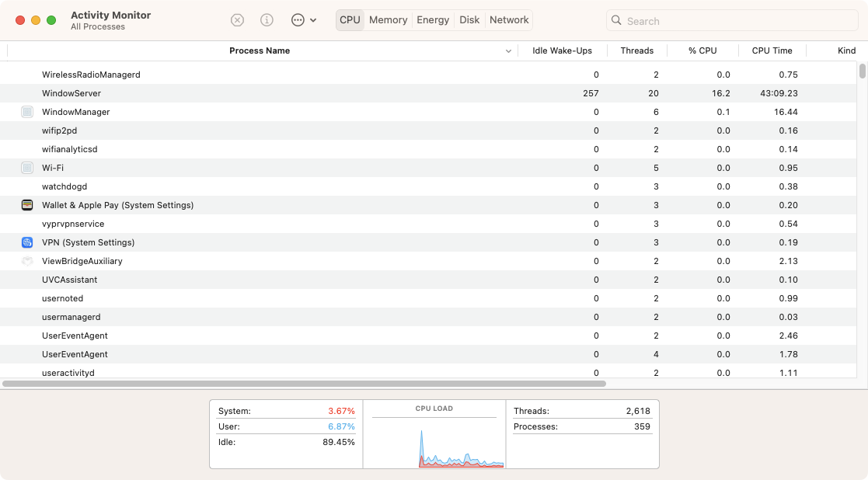Click the All Processes subtitle
This screenshot has height=480, width=868.
click(x=98, y=26)
